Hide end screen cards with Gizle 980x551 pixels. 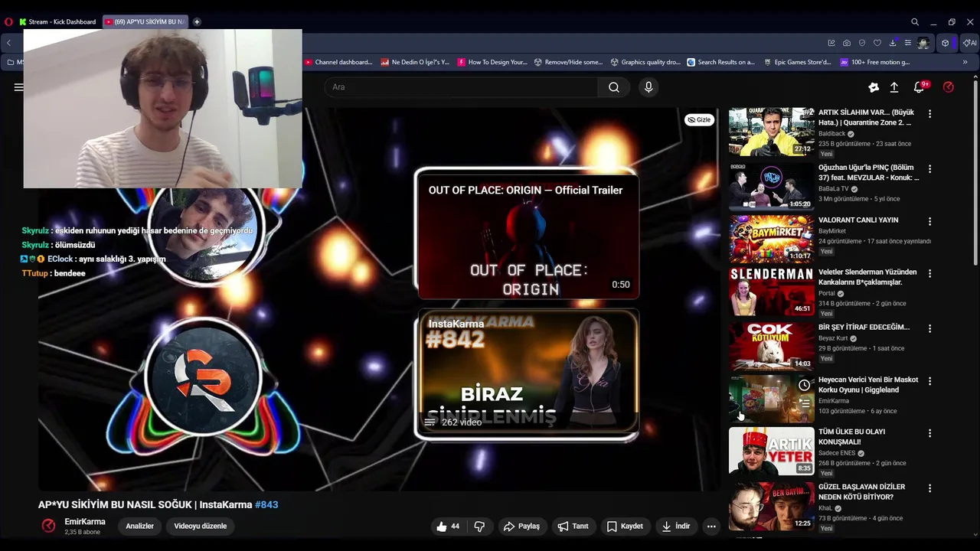[699, 119]
